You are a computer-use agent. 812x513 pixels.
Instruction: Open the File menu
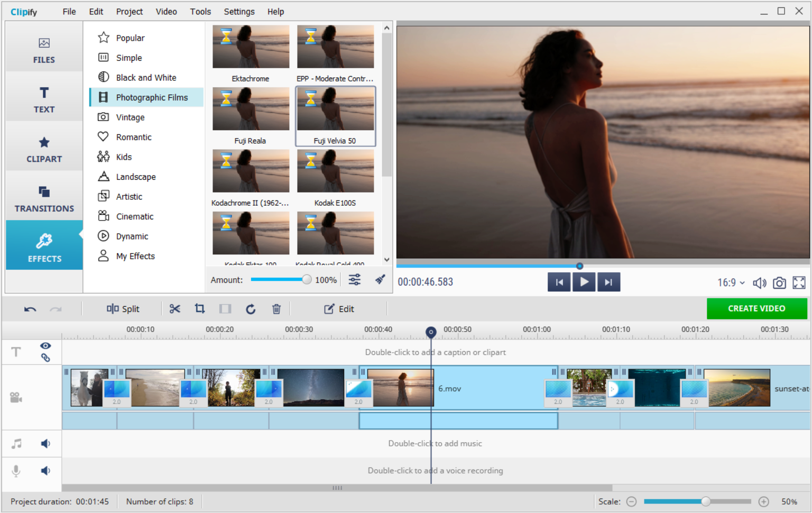[69, 12]
